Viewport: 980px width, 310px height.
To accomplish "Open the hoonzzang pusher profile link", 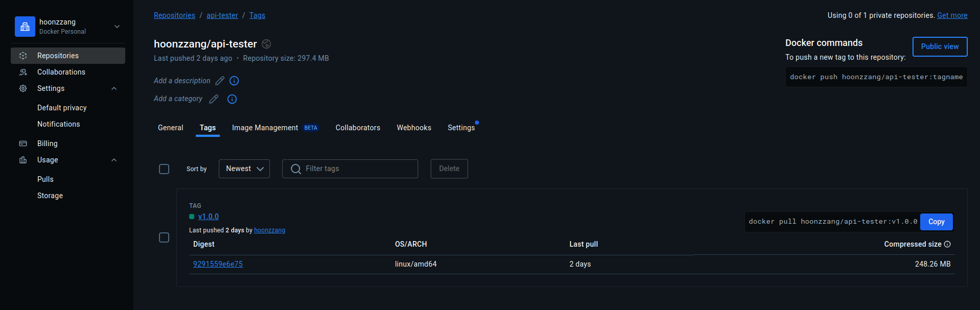I will (269, 230).
